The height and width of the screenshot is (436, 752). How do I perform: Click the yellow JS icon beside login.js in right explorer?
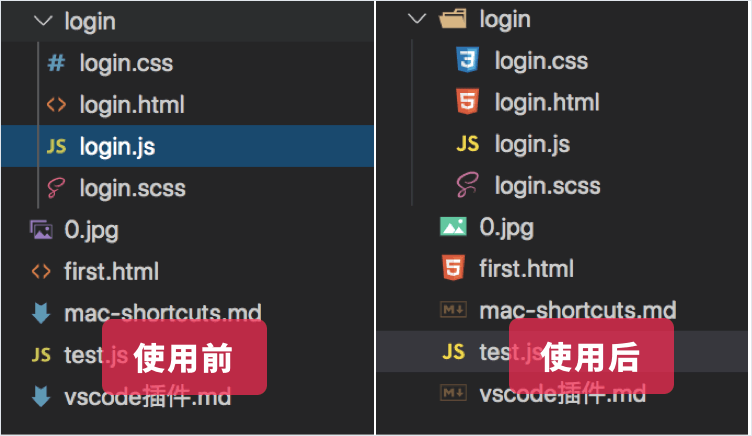[x=468, y=143]
